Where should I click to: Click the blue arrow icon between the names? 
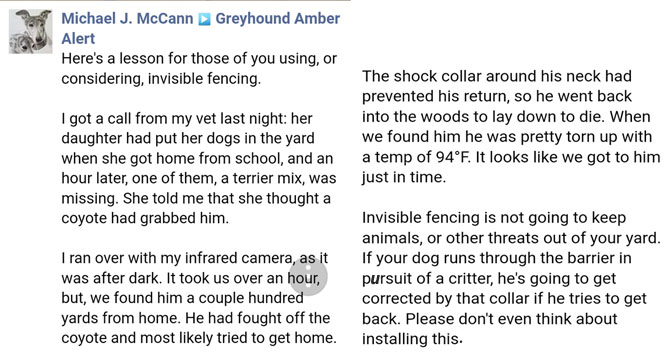[x=204, y=19]
